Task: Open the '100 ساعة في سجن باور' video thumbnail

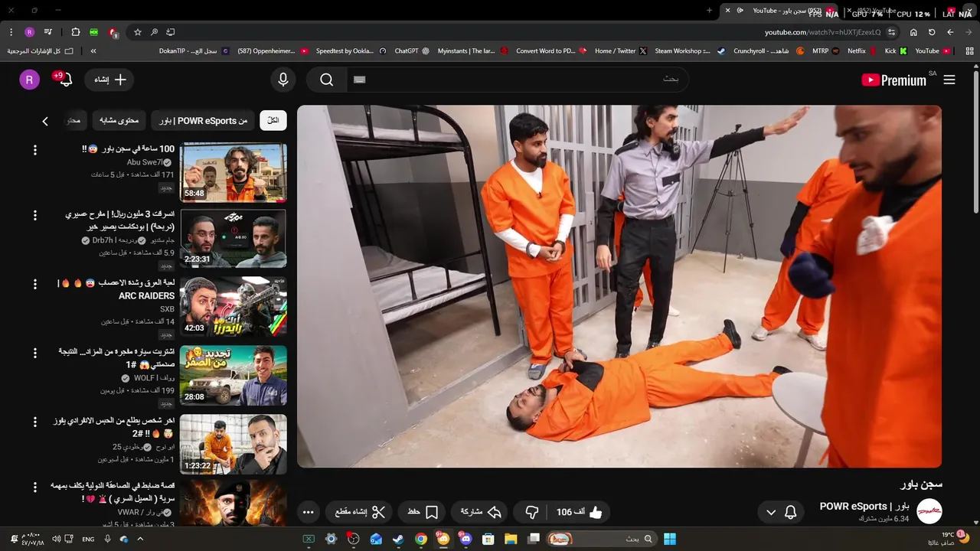Action: [x=234, y=173]
